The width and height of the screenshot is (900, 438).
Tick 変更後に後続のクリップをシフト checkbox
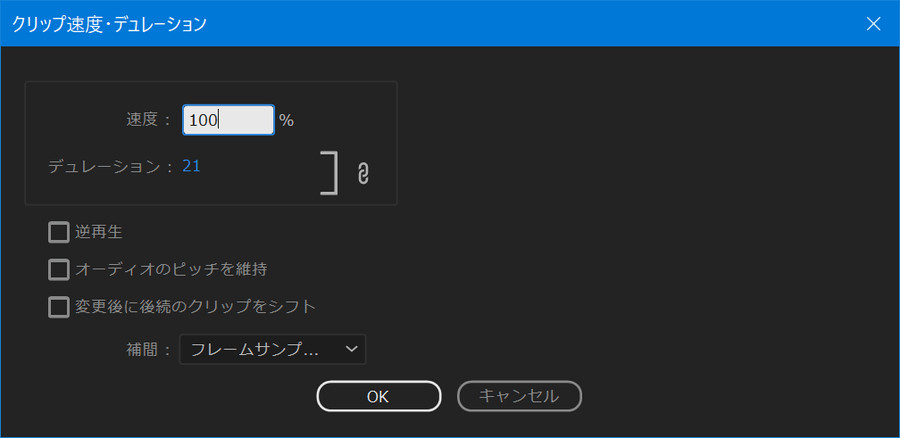(59, 307)
